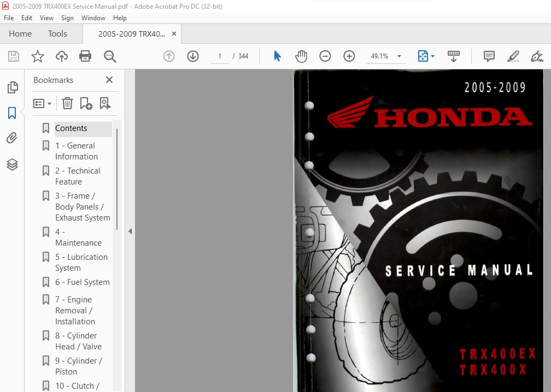Toggle the Bookmarks sidebar icon
The height and width of the screenshot is (392, 551).
[12, 113]
